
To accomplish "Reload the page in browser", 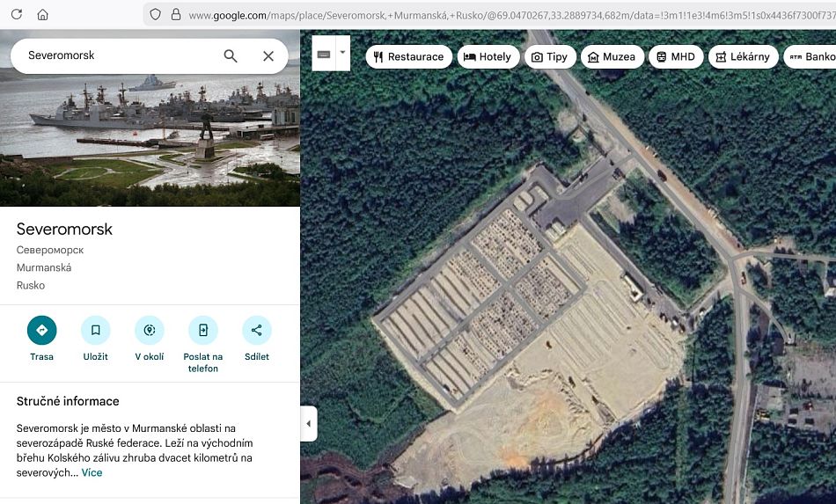I will (x=16, y=14).
